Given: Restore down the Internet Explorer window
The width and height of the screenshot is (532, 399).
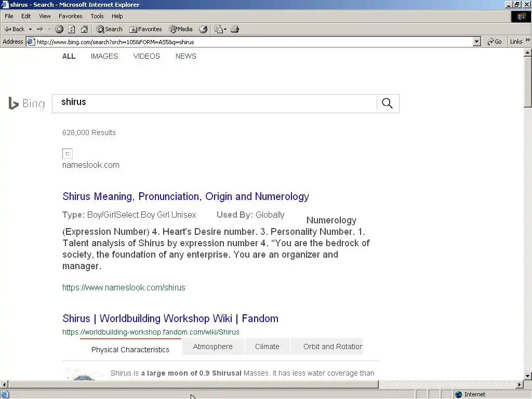Looking at the screenshot, I should tap(516, 4).
